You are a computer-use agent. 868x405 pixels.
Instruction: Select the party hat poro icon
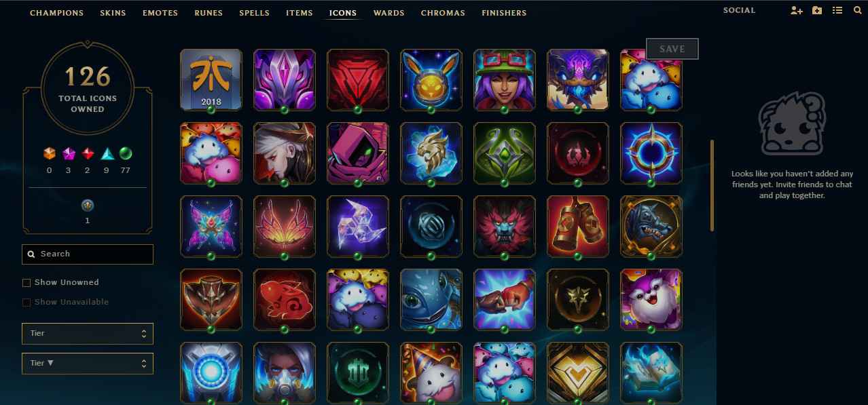click(x=431, y=372)
